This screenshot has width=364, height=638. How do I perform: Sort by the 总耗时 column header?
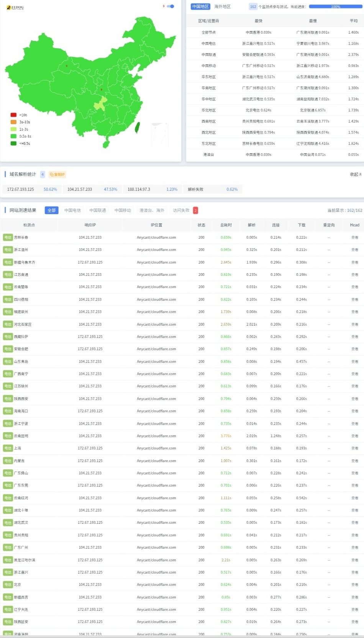[x=226, y=225]
